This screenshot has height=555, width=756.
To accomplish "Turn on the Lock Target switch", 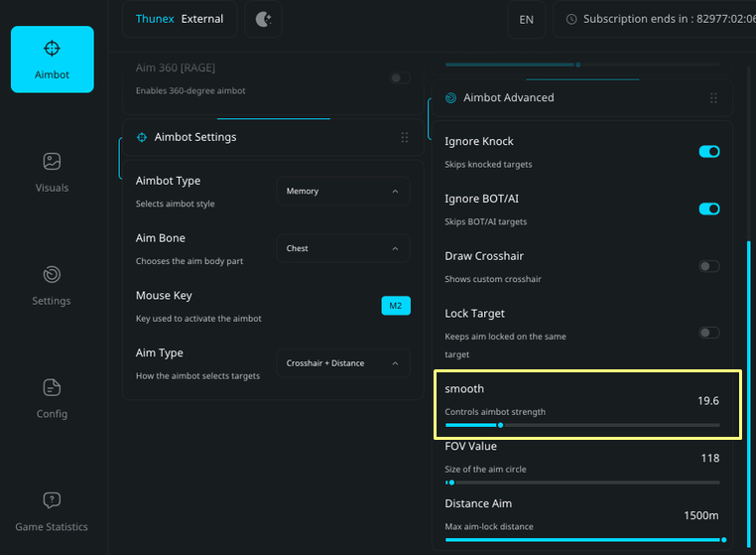I will 708,333.
